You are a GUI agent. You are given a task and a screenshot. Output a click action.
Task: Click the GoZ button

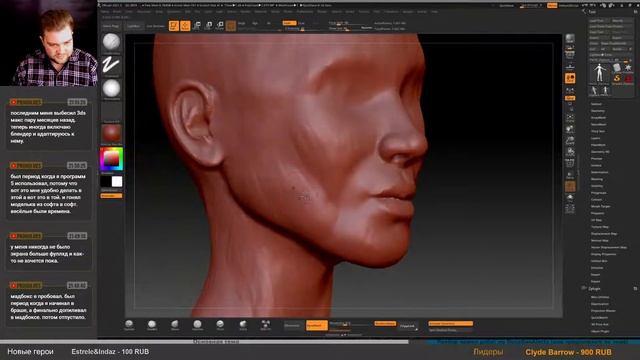click(x=593, y=49)
